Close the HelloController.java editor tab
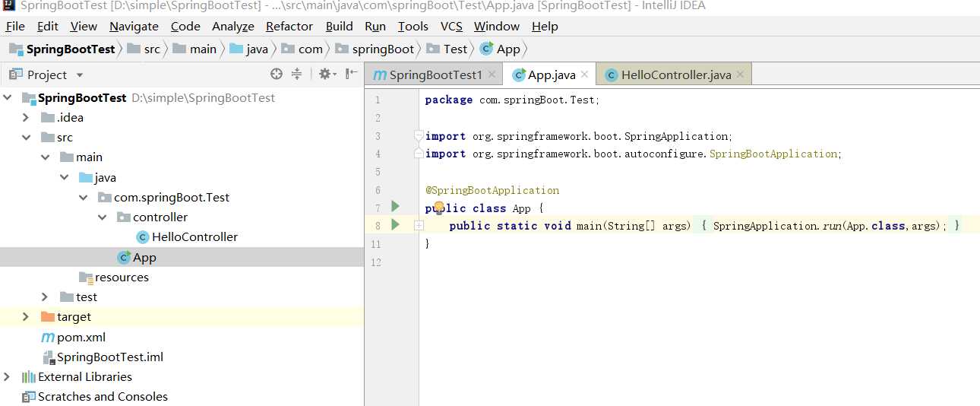The image size is (980, 406). 740,75
